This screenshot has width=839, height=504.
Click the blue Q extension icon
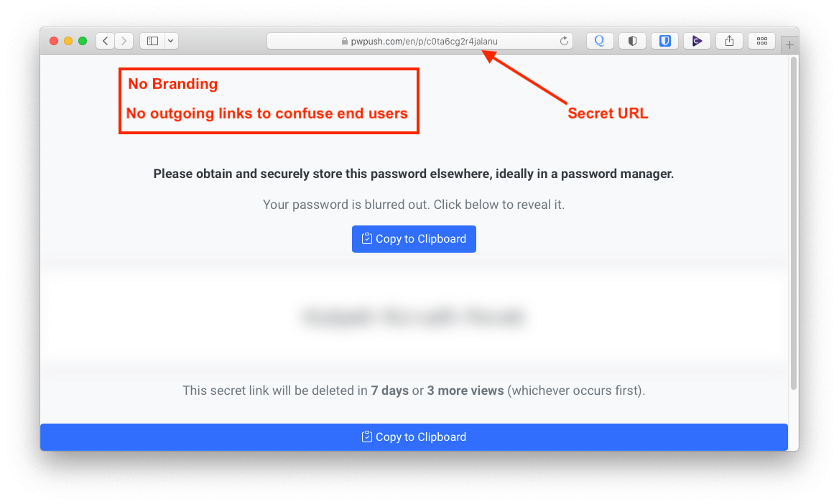coord(600,41)
